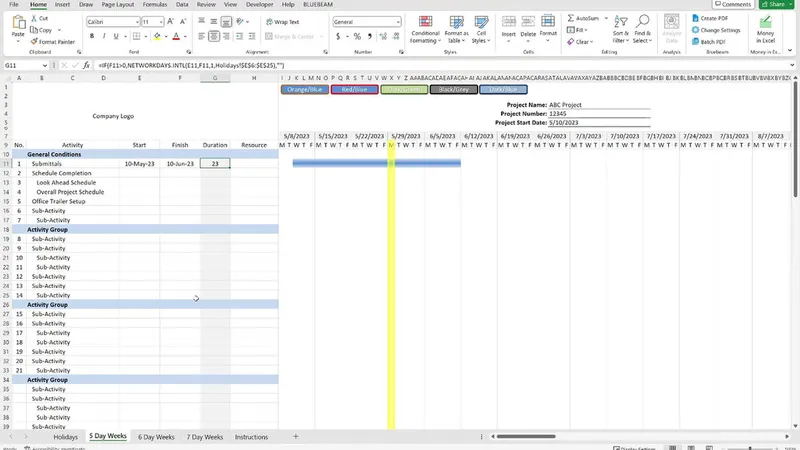The width and height of the screenshot is (800, 450).
Task: Click the Copy icon
Action: pyautogui.click(x=34, y=30)
